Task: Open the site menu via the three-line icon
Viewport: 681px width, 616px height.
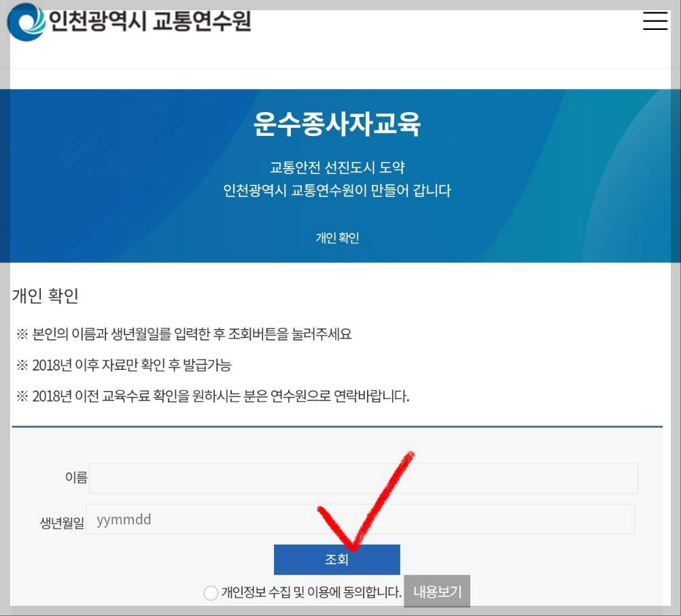Action: [654, 21]
